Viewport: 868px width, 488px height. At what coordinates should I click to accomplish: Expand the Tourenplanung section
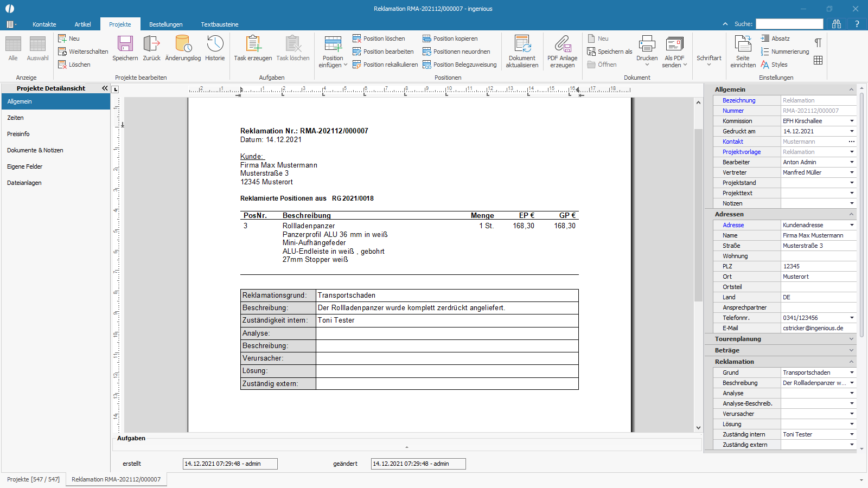click(x=851, y=339)
